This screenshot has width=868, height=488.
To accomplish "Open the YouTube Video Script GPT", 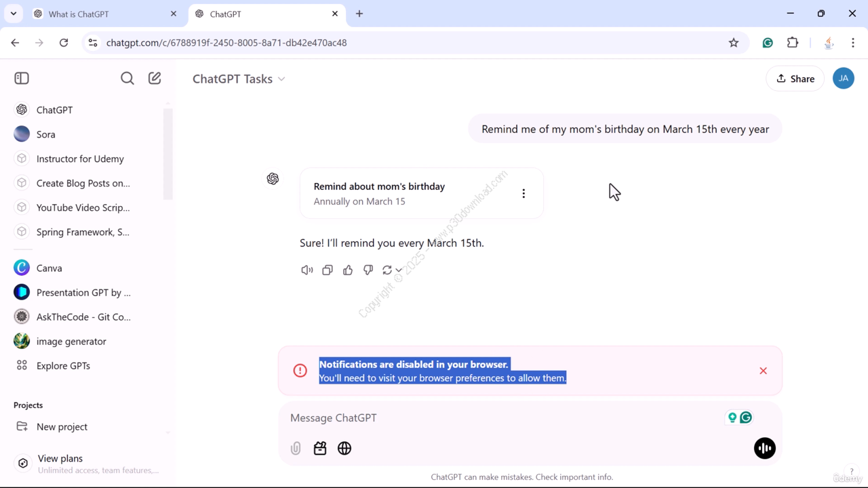I will pos(87,207).
